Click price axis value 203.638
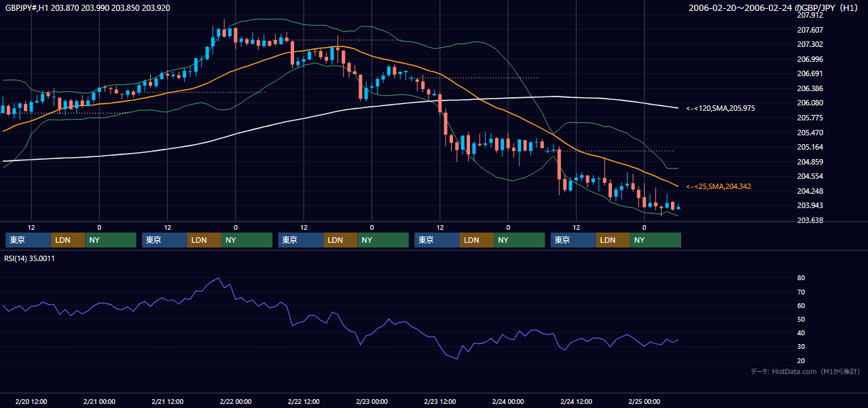Viewport: 868px width, 408px height. pyautogui.click(x=810, y=220)
